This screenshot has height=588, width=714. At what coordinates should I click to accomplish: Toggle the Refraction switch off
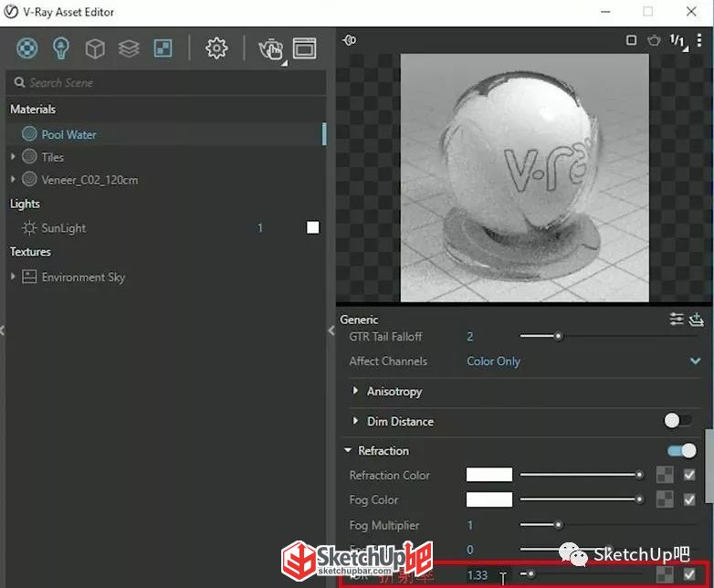click(682, 450)
